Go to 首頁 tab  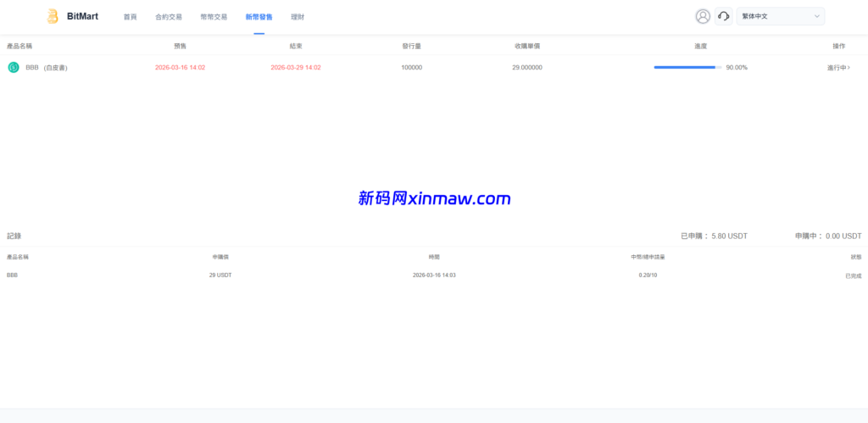pyautogui.click(x=130, y=17)
